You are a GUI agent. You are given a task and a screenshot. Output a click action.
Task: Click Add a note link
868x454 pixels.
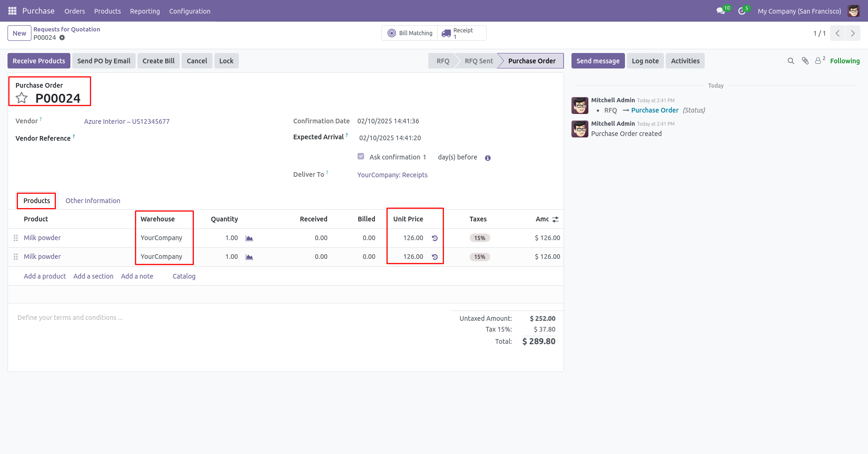pyautogui.click(x=137, y=276)
